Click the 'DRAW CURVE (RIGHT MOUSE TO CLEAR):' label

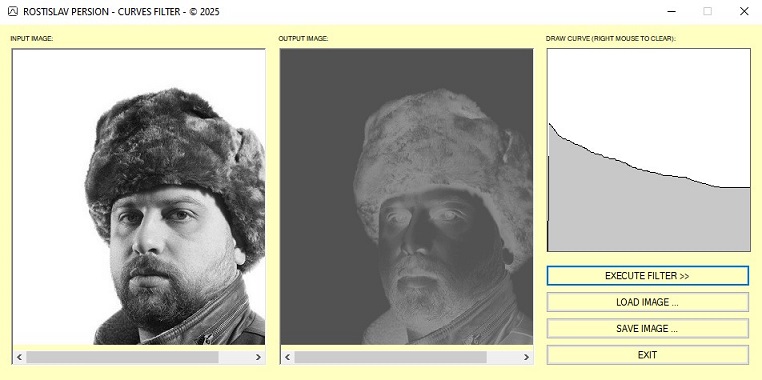611,38
